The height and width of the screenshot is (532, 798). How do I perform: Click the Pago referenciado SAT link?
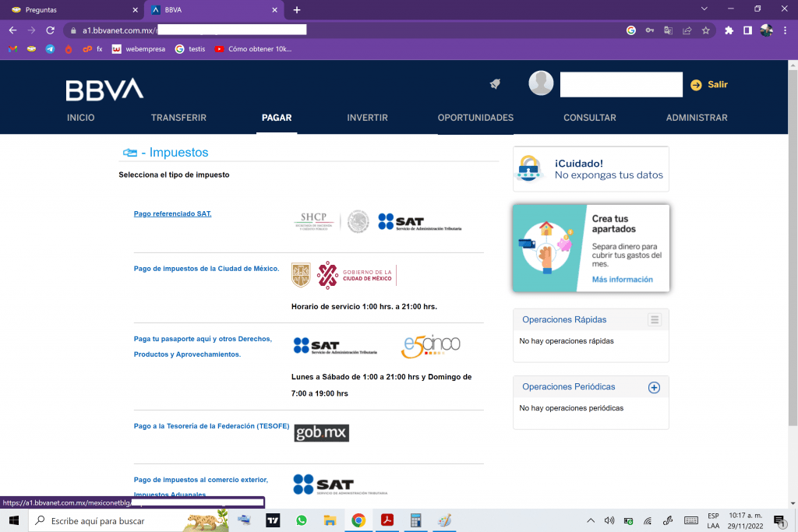point(172,213)
